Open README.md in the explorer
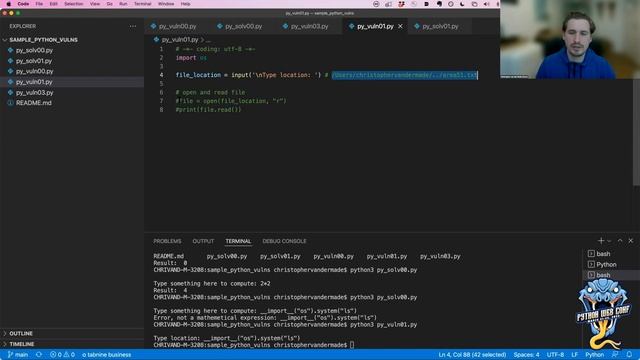Image resolution: width=640 pixels, height=360 pixels. [x=33, y=103]
